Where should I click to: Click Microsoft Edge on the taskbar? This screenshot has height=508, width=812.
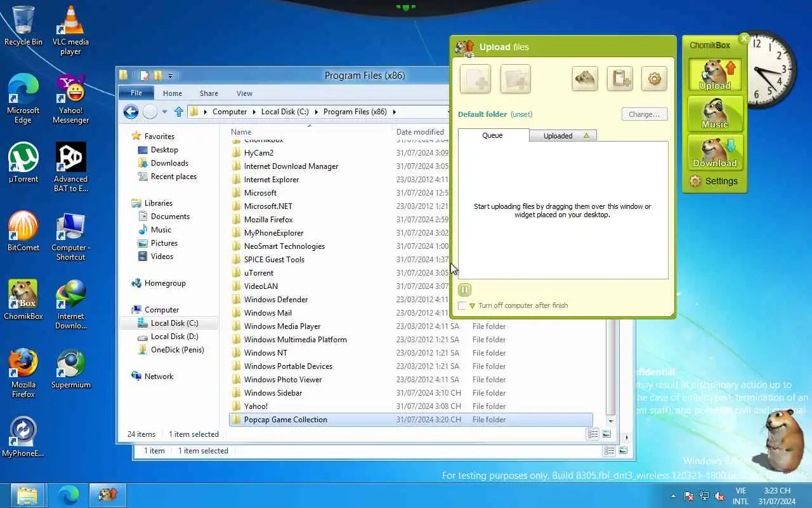[68, 495]
